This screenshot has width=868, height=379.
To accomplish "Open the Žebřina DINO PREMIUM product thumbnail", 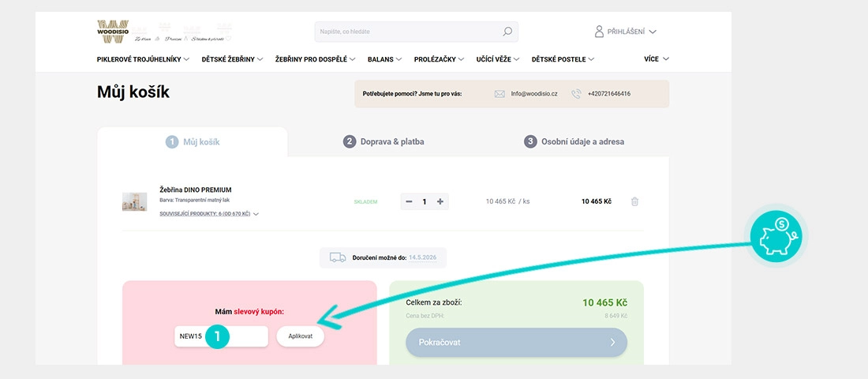I will tap(134, 201).
